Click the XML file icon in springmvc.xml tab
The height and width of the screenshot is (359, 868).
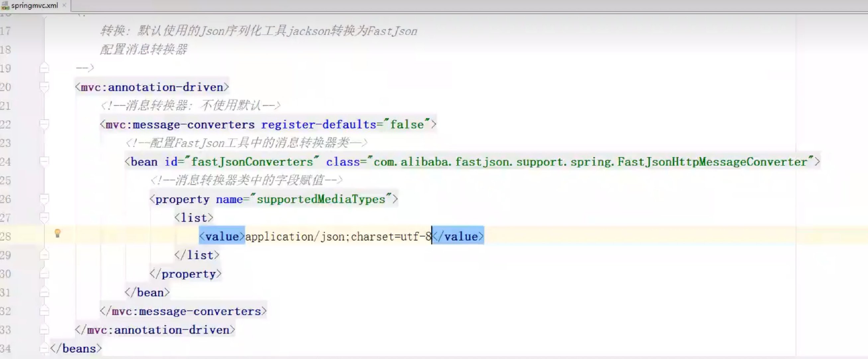[6, 5]
